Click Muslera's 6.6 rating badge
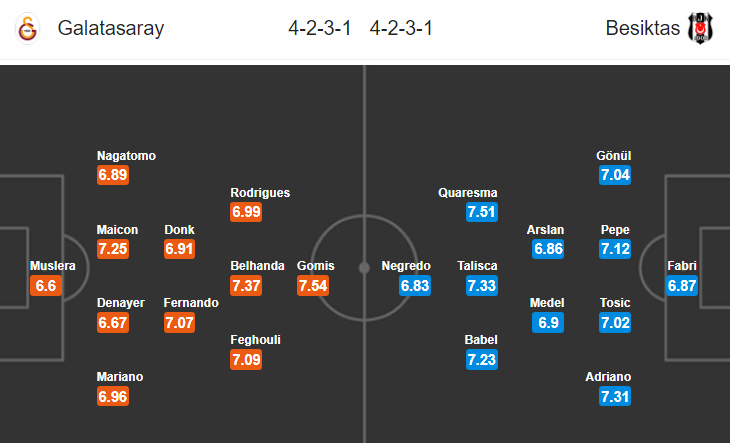 coord(46,285)
